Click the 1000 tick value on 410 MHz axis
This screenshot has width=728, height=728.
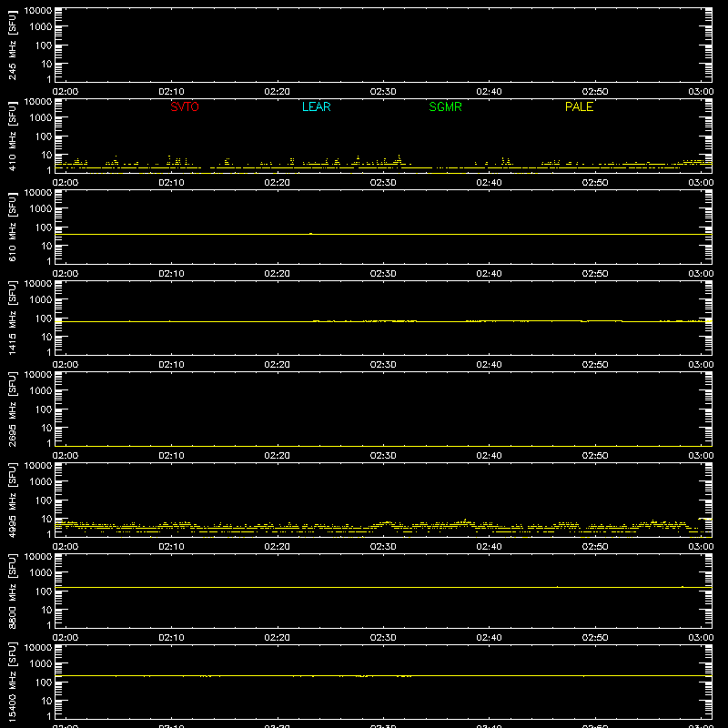[x=41, y=118]
